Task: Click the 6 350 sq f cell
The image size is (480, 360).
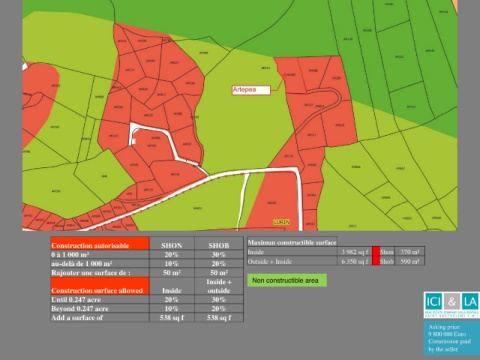Action: click(x=355, y=261)
